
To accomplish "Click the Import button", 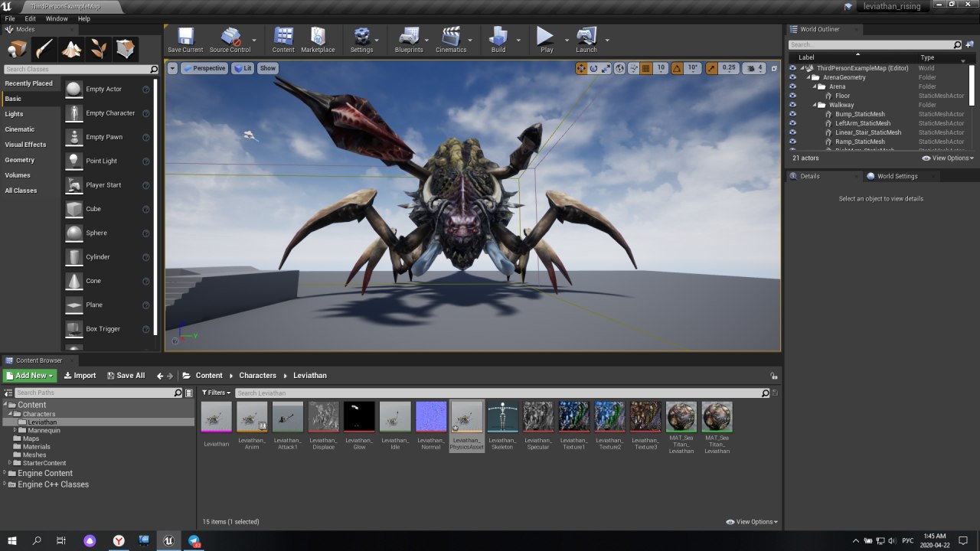I will click(x=80, y=376).
